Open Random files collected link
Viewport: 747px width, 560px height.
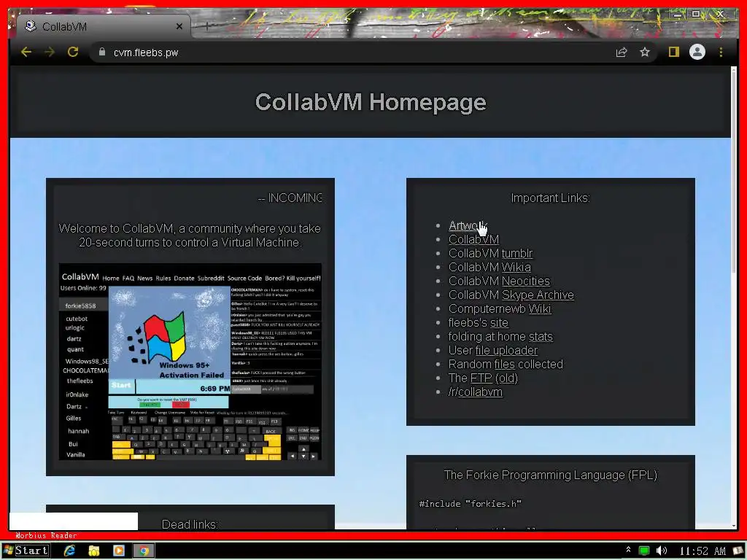pyautogui.click(x=505, y=364)
